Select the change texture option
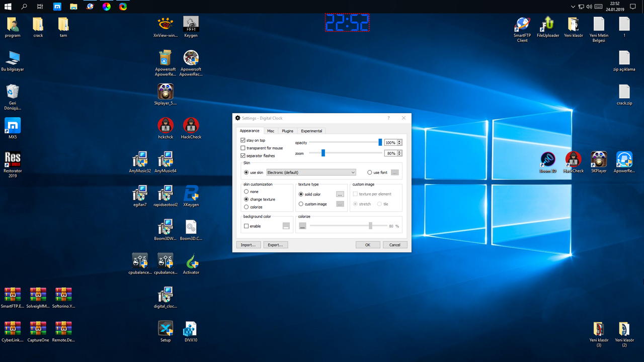This screenshot has height=362, width=644. tap(246, 199)
